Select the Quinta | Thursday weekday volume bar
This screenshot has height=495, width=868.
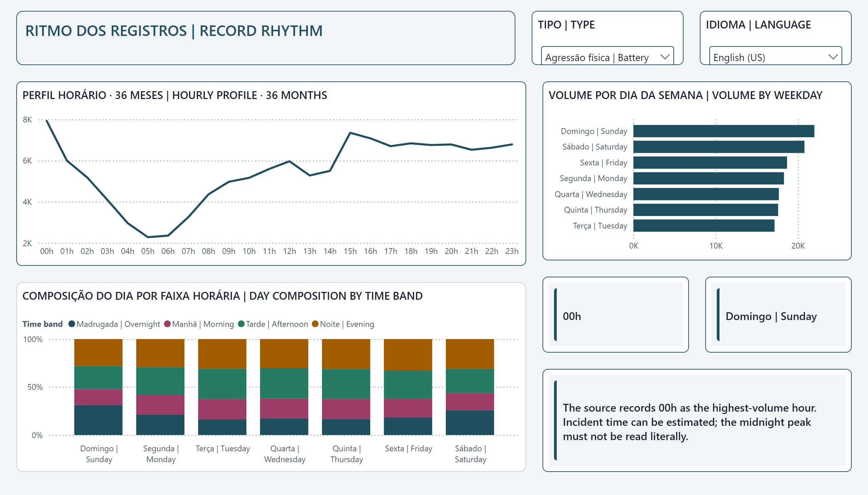(706, 210)
